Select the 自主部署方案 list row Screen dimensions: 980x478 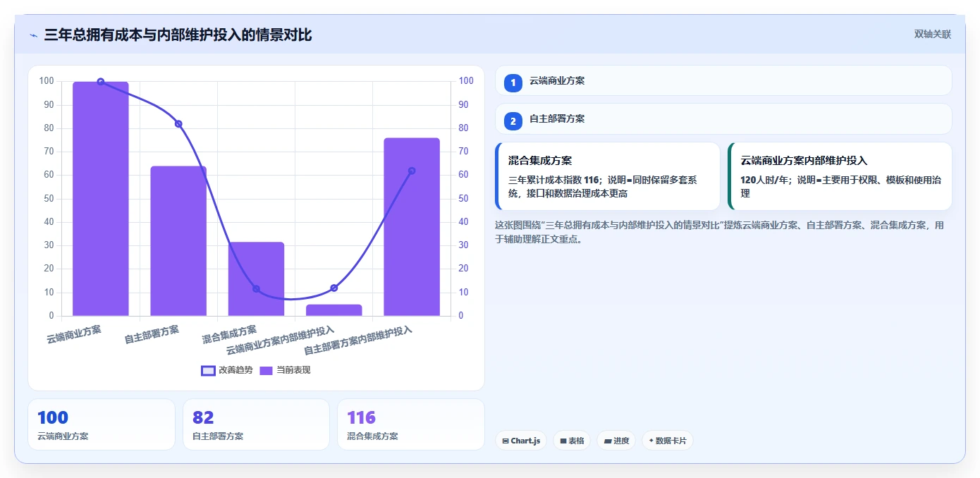pos(723,118)
